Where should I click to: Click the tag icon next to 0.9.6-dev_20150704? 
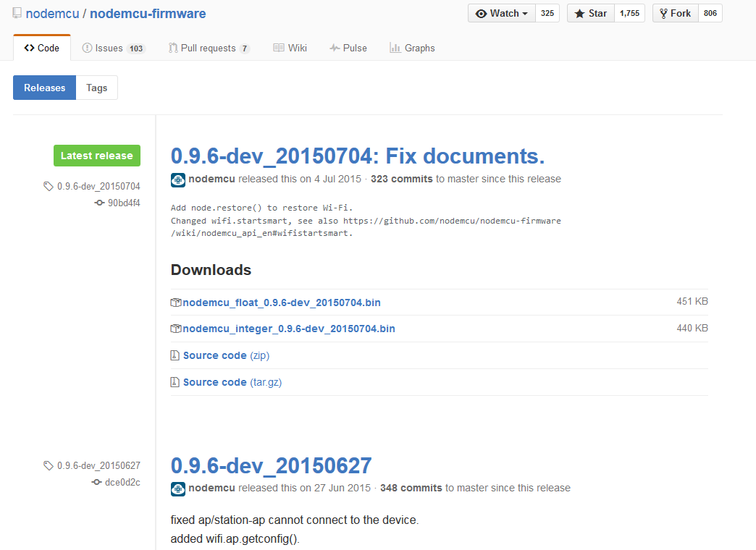click(x=49, y=186)
